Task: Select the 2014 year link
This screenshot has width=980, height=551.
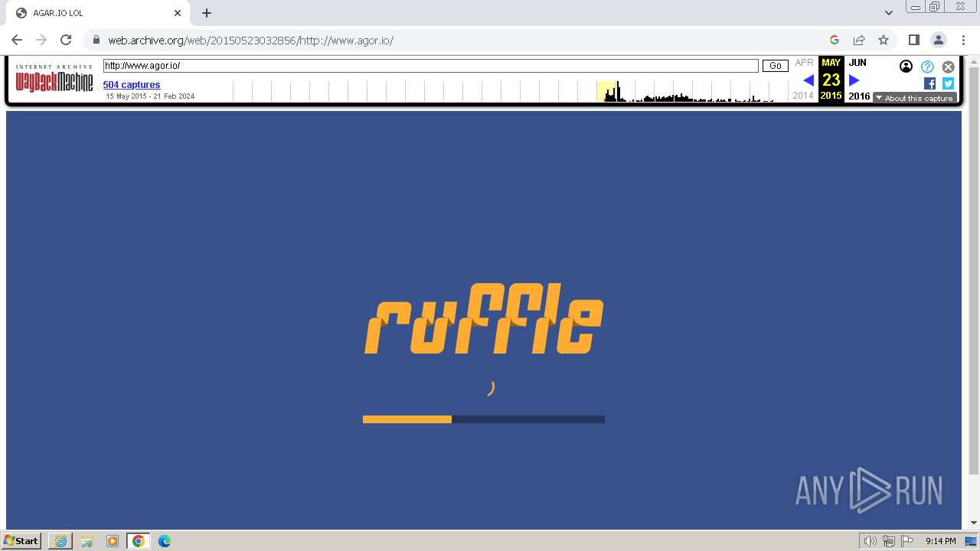Action: pyautogui.click(x=803, y=96)
